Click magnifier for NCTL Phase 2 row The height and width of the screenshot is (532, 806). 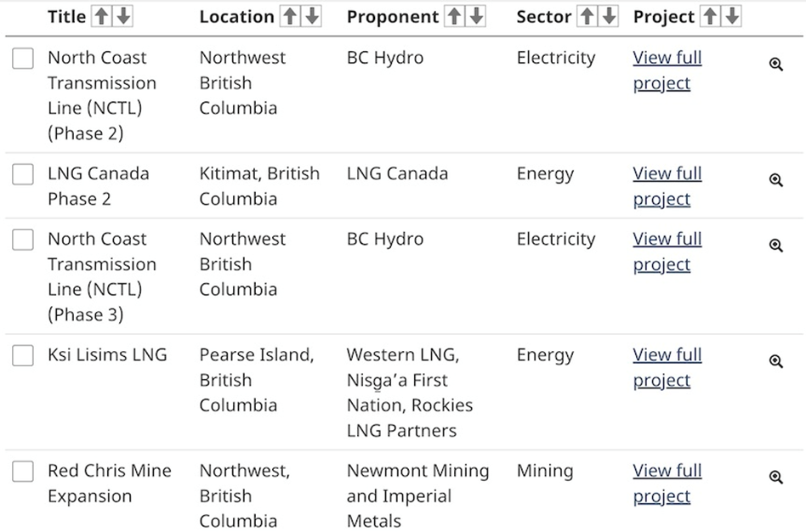[775, 65]
